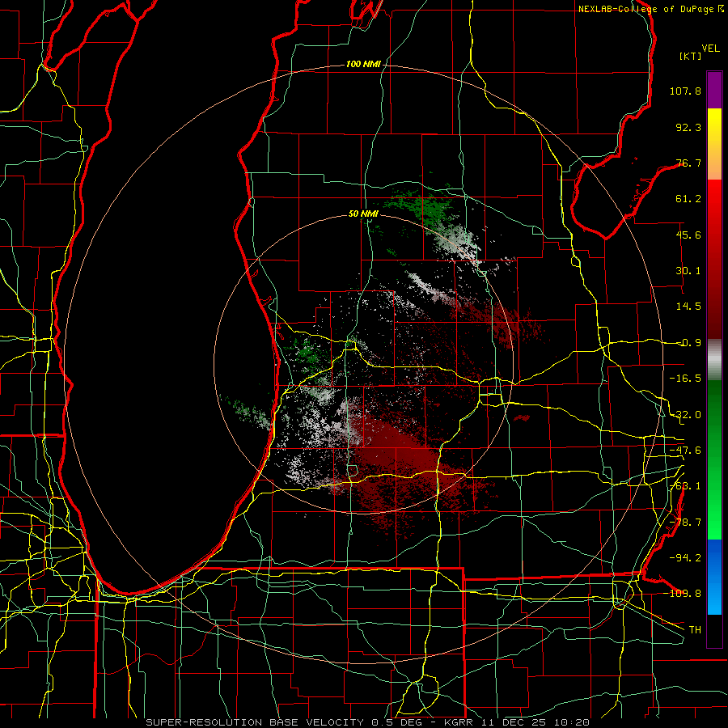This screenshot has height=728, width=728.
Task: Select the 76.7 legend value
Action: tap(688, 163)
